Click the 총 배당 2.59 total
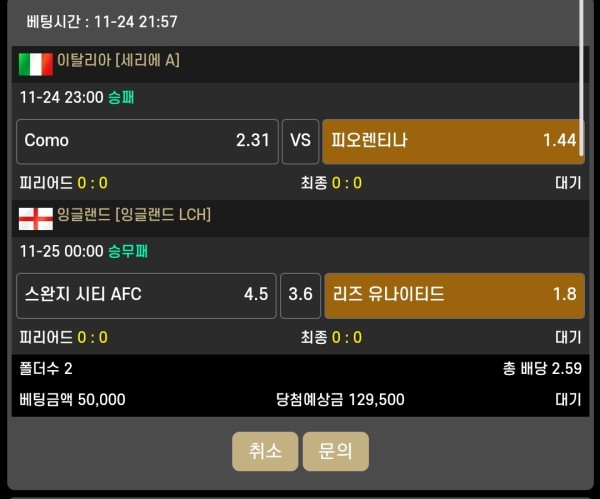The width and height of the screenshot is (600, 499). pos(541,368)
